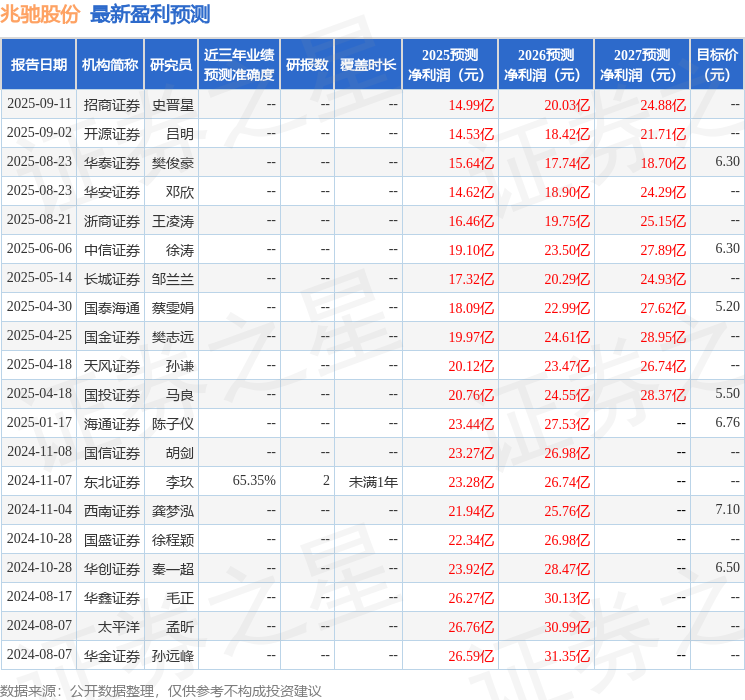This screenshot has height=700, width=745.
Task: Click the 数据来源 disclaimer footer text
Action: coord(161,691)
